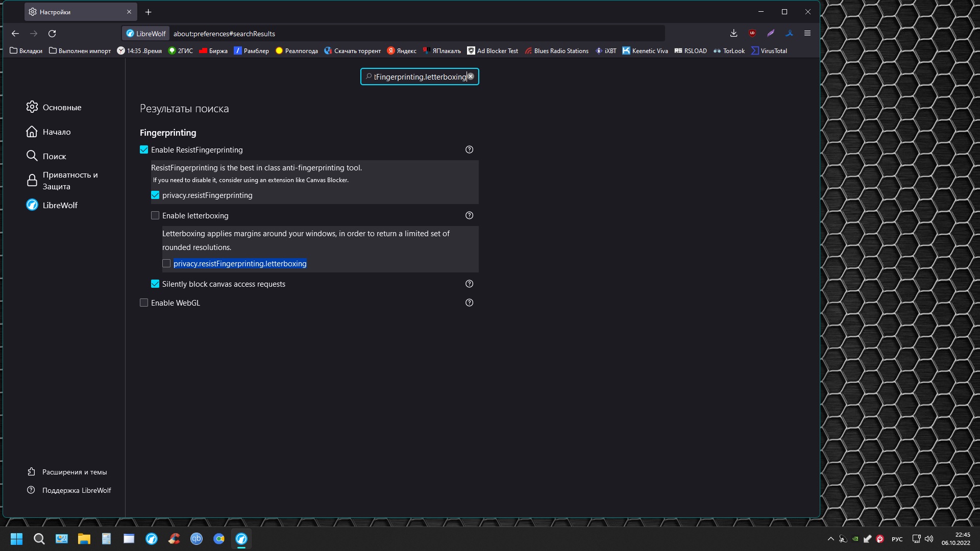The image size is (980, 551).
Task: Click the purple feather extension icon
Action: click(x=771, y=33)
